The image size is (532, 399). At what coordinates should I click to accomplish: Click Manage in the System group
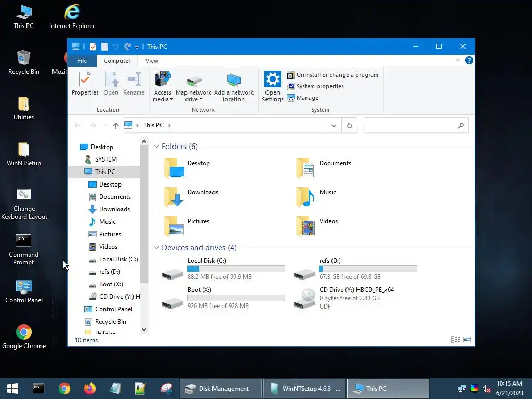click(303, 98)
